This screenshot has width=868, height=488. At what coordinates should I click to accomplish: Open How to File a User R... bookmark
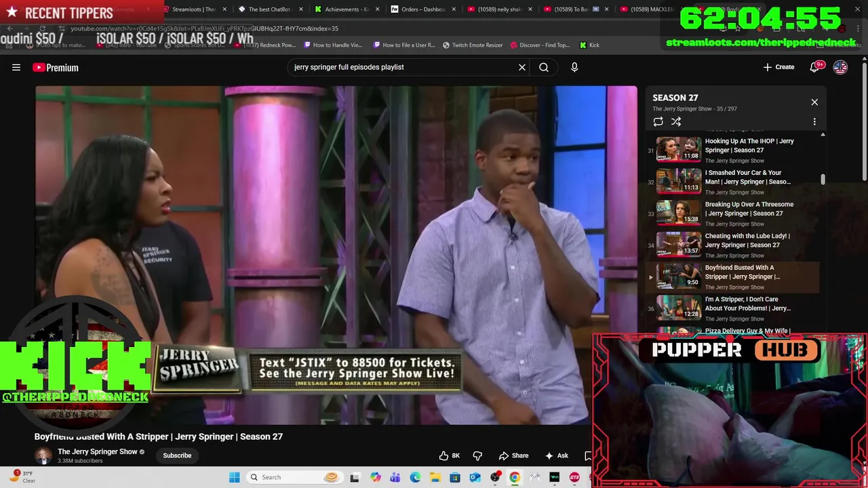(x=404, y=45)
